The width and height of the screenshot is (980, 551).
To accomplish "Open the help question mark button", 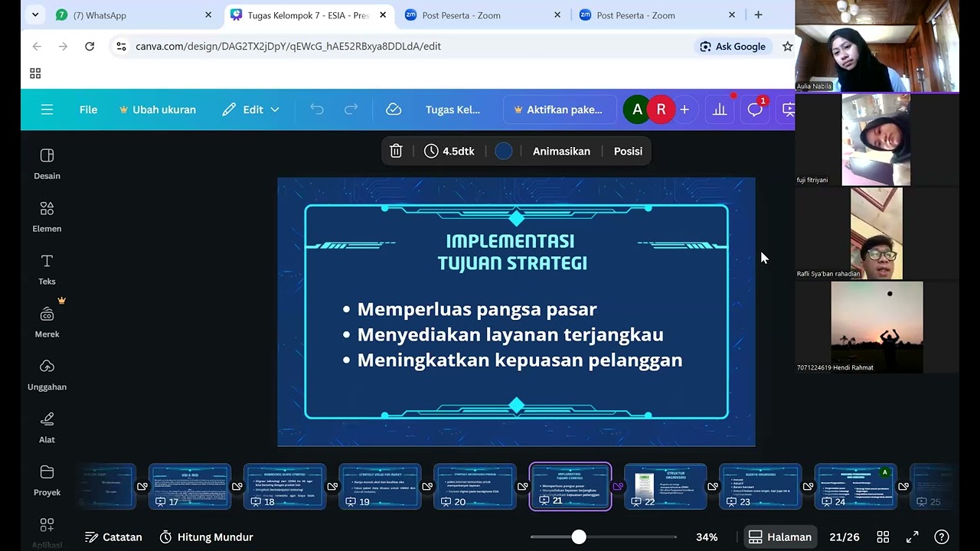I will [x=942, y=537].
